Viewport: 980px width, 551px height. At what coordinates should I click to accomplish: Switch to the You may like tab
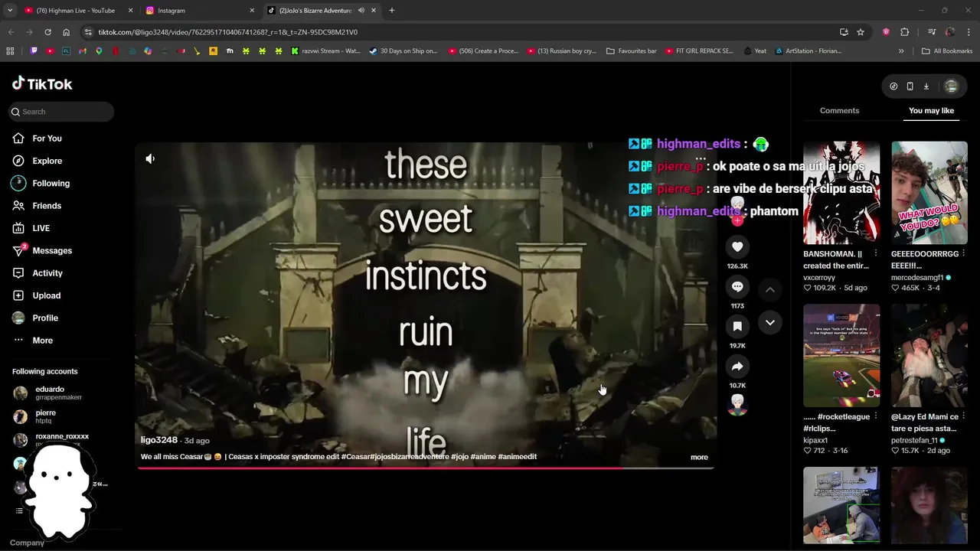click(931, 111)
